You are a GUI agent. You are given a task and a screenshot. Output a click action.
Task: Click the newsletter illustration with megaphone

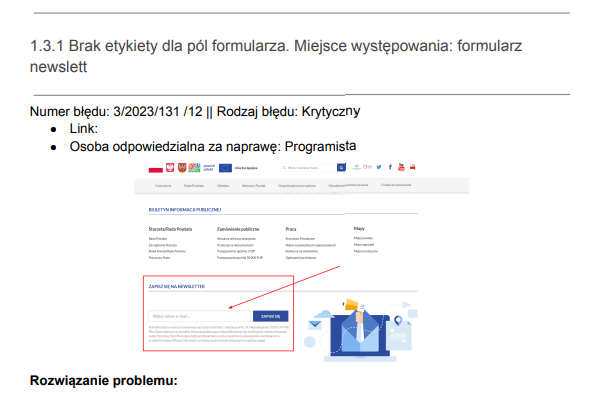coord(361,330)
